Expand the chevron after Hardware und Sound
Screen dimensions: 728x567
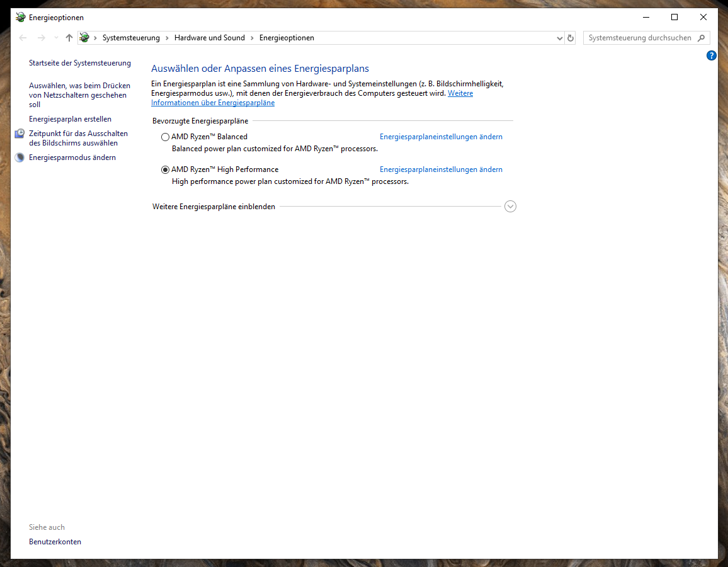click(x=252, y=38)
